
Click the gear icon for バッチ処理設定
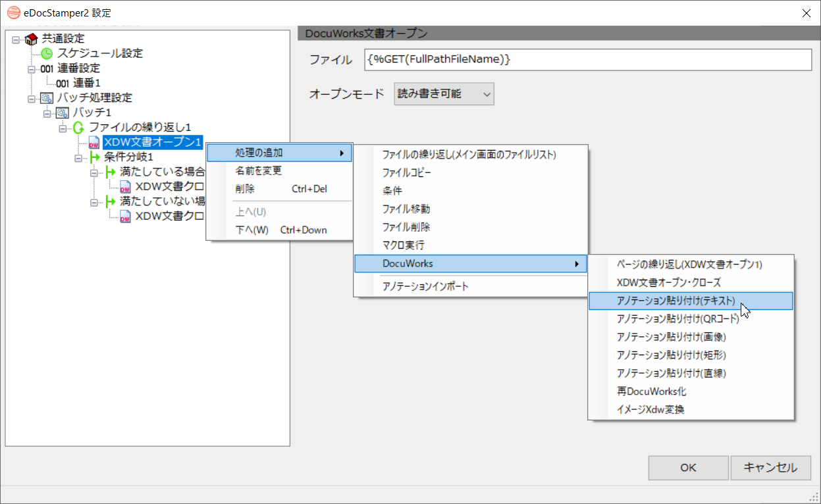pyautogui.click(x=47, y=98)
